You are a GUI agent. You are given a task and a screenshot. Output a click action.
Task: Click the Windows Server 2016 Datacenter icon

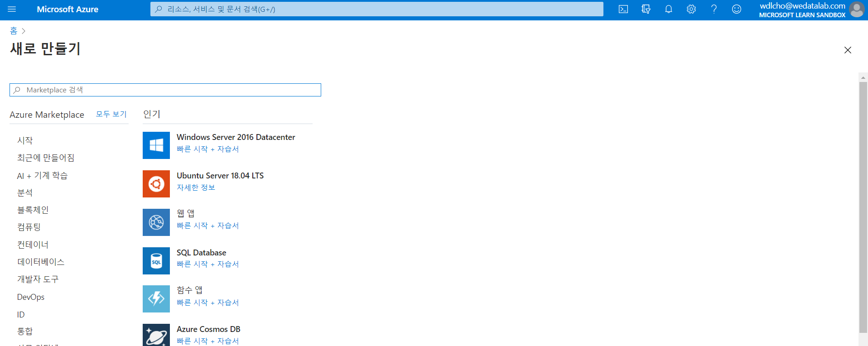(156, 145)
